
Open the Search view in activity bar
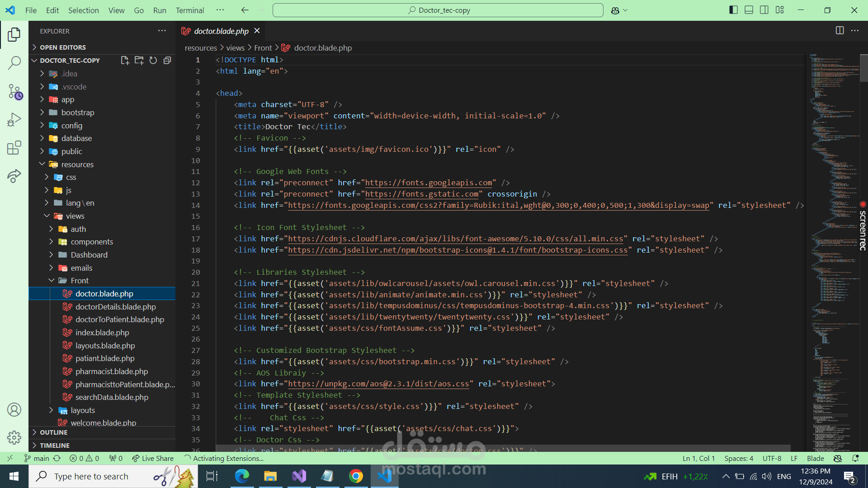pos(14,63)
